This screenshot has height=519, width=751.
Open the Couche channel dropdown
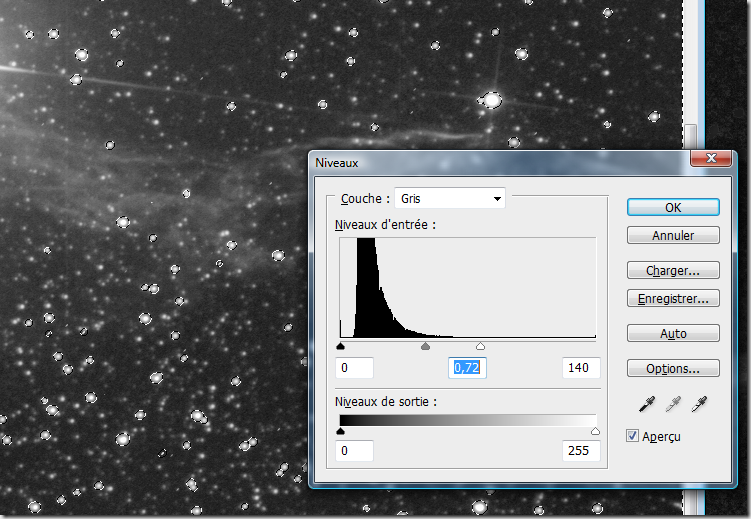(450, 199)
